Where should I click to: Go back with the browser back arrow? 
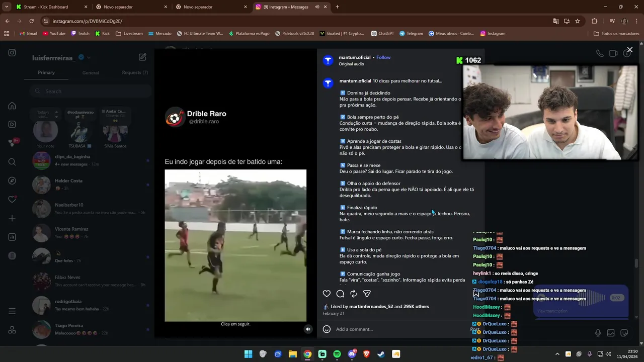tap(7, 21)
